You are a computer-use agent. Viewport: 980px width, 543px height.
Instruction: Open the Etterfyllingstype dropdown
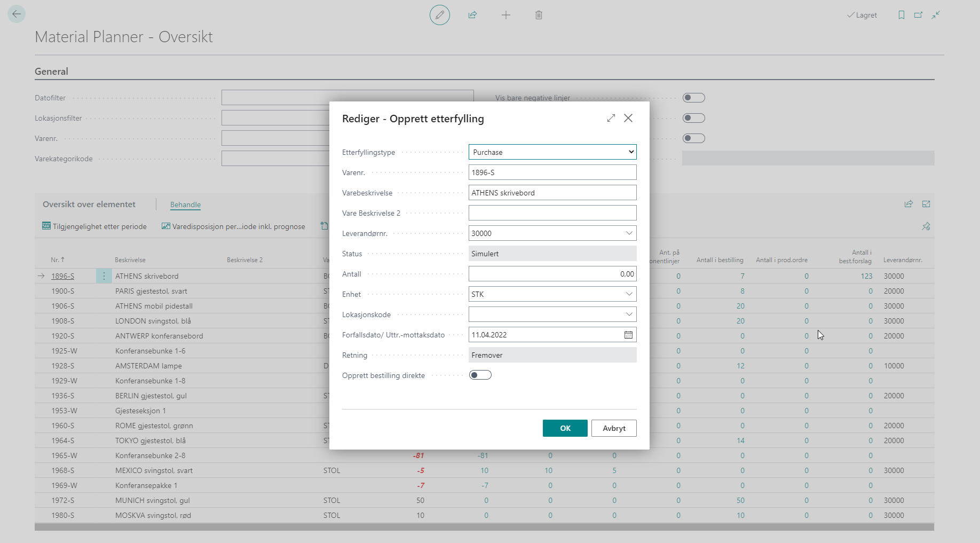552,152
